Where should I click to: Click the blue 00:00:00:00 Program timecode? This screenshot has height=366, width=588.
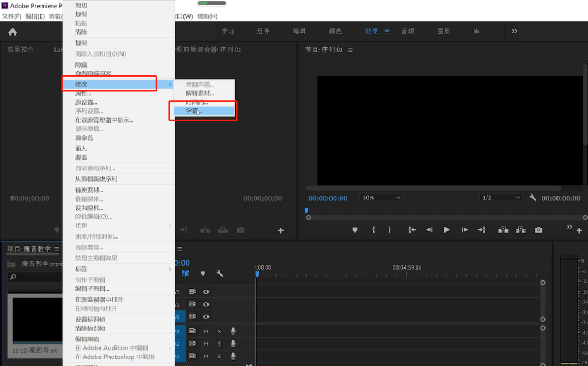tap(328, 198)
